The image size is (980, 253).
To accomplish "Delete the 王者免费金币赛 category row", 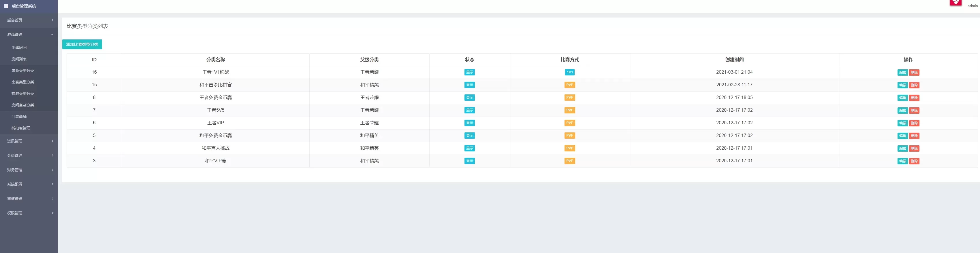I will (x=914, y=98).
